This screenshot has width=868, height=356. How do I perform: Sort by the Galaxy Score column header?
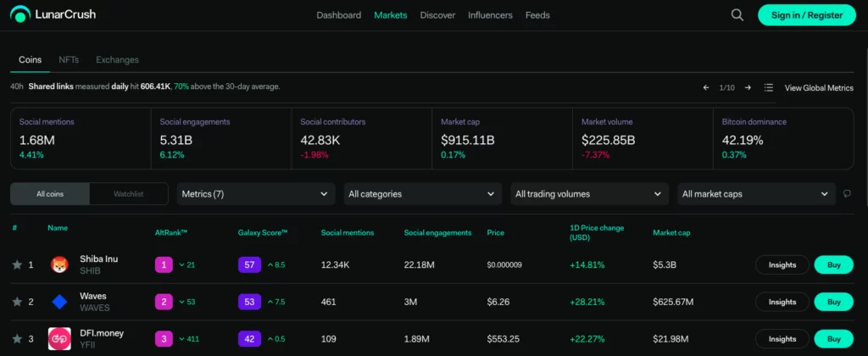263,232
